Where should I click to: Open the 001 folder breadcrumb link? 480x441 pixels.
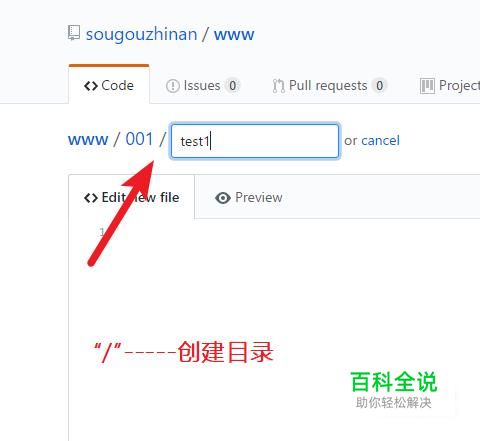pos(139,139)
